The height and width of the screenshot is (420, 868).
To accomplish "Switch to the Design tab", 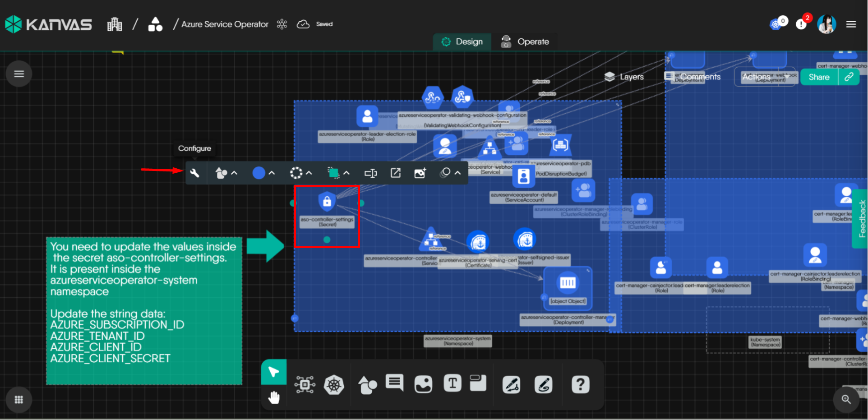I will click(x=462, y=42).
